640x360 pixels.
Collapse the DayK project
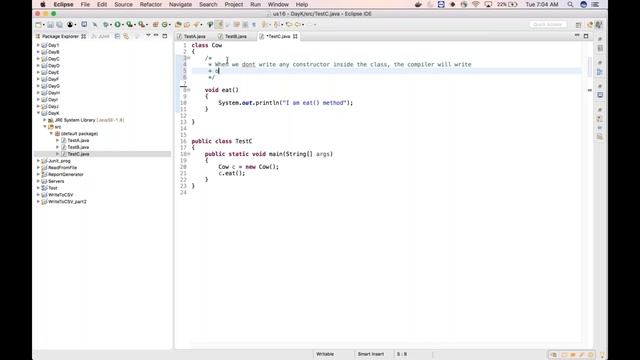tap(38, 113)
